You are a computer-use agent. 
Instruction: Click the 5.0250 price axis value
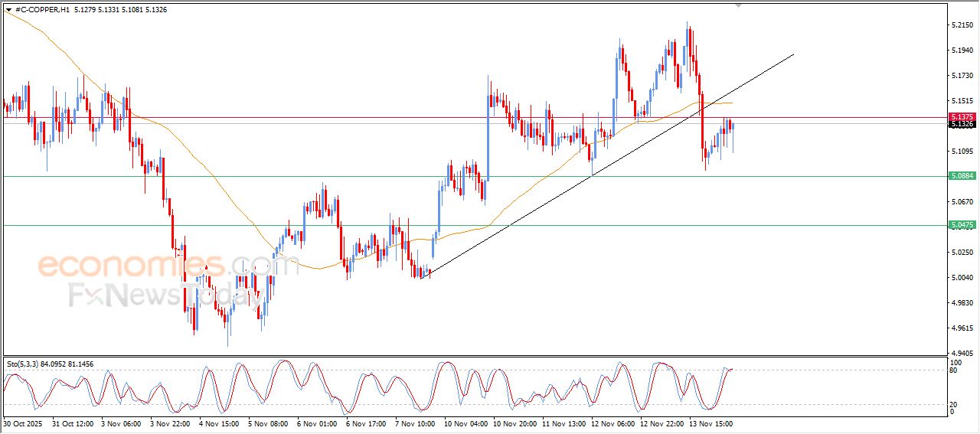[962, 253]
